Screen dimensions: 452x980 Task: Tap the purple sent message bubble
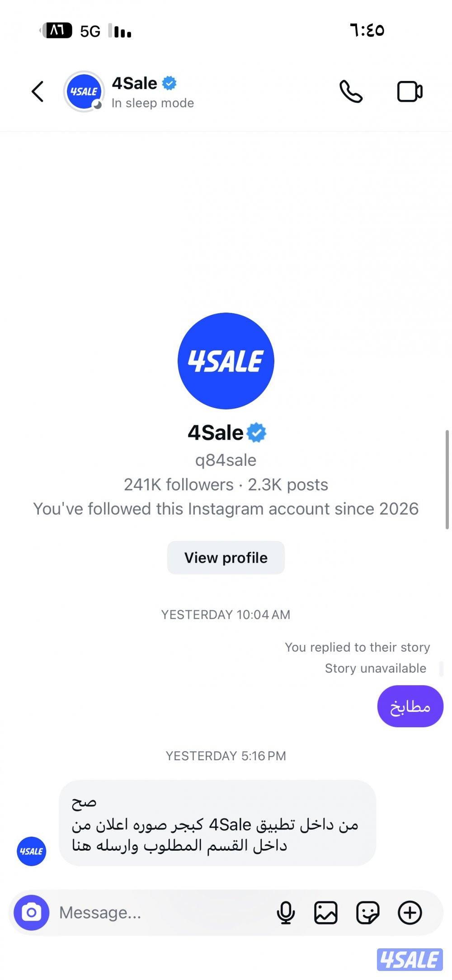[x=410, y=706]
